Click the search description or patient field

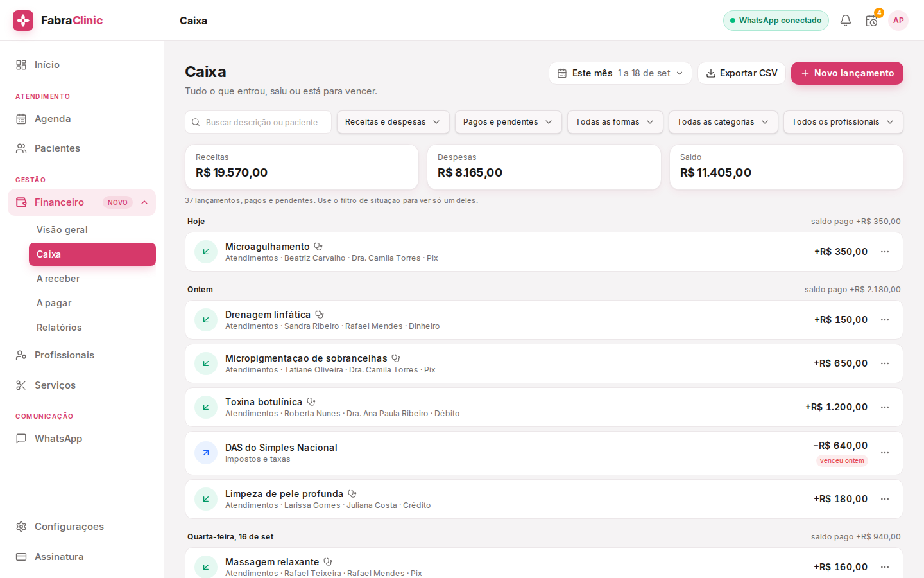click(x=258, y=122)
